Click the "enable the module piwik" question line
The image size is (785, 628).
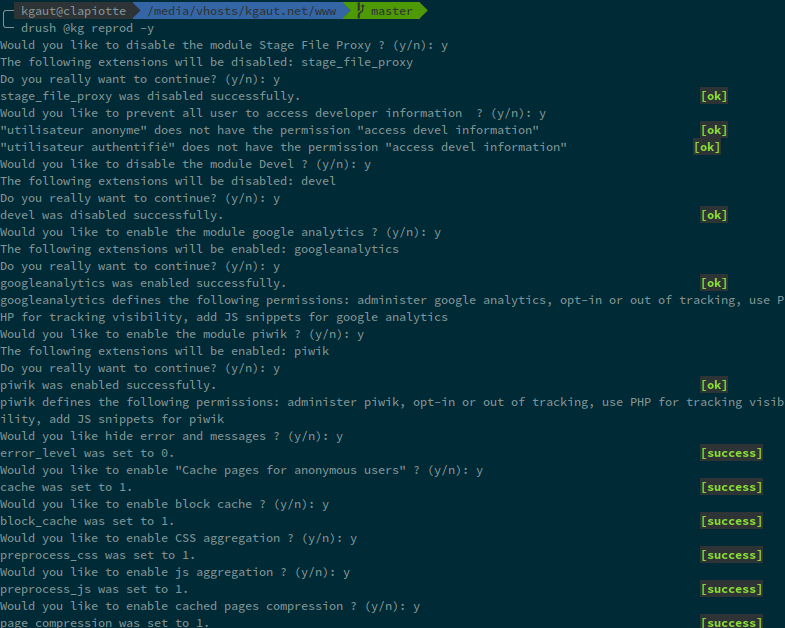pos(182,335)
